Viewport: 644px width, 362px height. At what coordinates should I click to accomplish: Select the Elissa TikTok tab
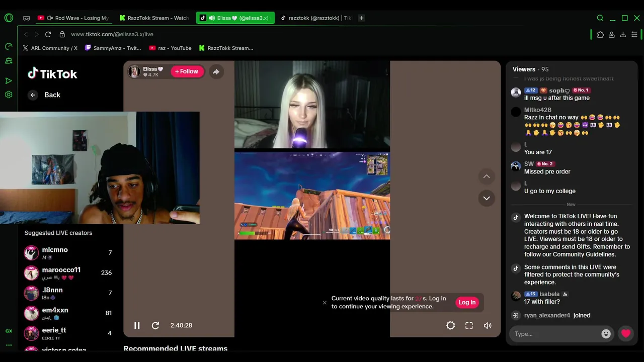[235, 18]
